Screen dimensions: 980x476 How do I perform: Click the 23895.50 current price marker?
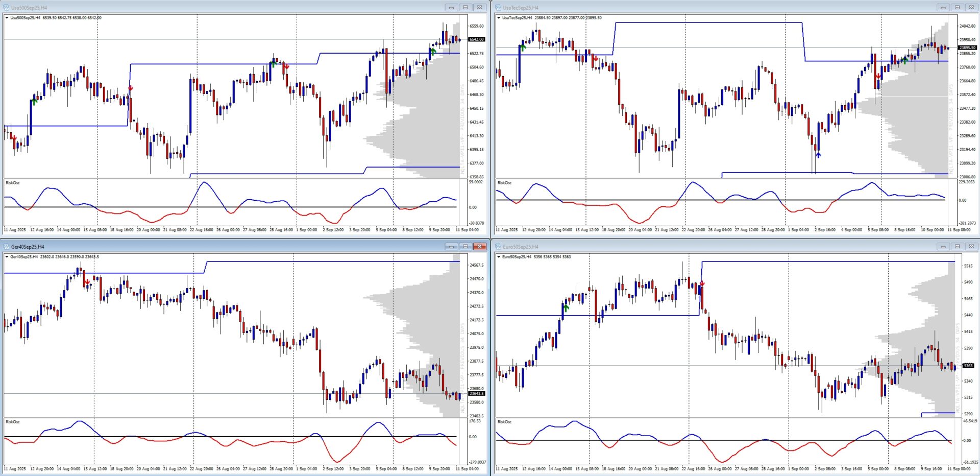tap(967, 47)
